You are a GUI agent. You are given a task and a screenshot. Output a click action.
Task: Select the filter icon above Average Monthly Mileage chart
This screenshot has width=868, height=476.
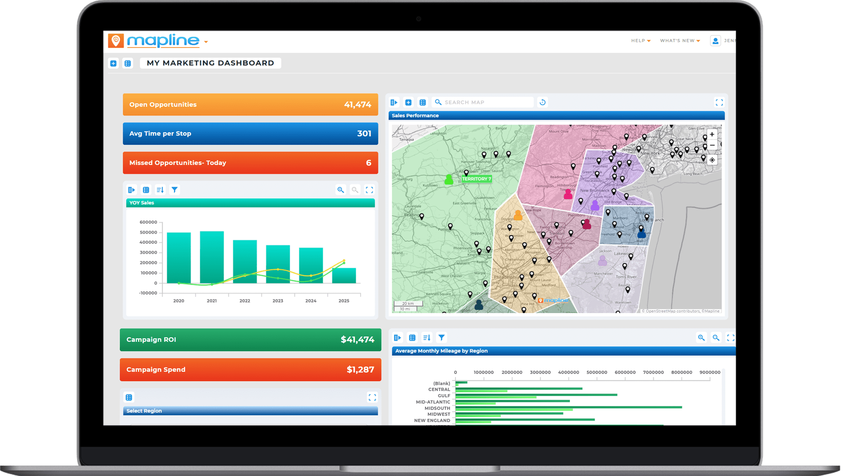(x=441, y=337)
